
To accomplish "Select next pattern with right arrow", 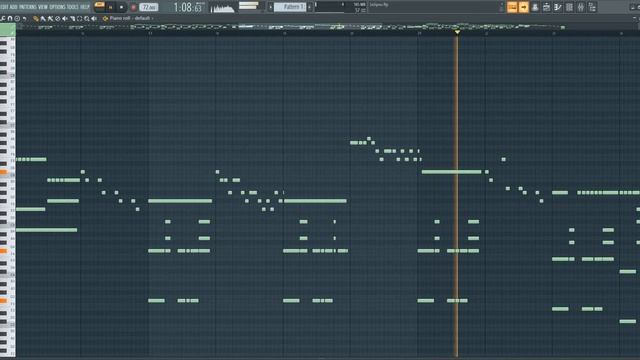I will coord(310,7).
